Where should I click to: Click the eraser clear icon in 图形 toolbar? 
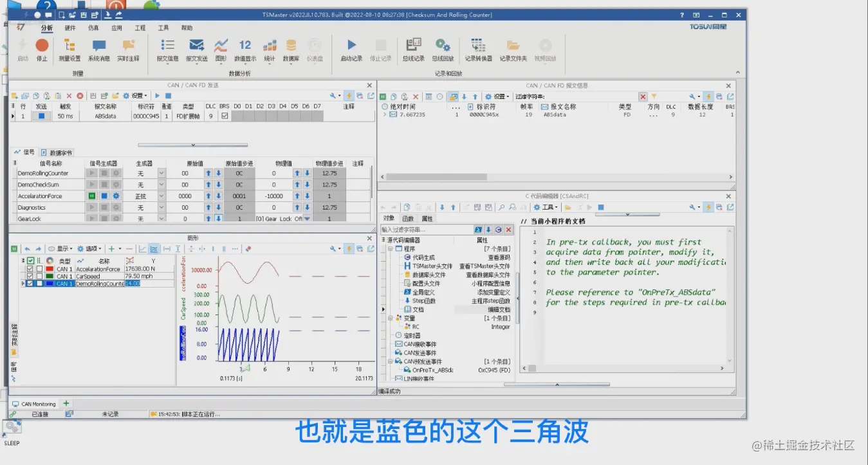point(248,248)
